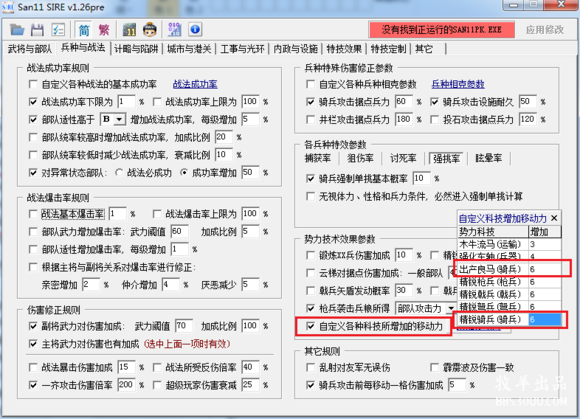Click the general's face portrait icon

click(x=149, y=30)
